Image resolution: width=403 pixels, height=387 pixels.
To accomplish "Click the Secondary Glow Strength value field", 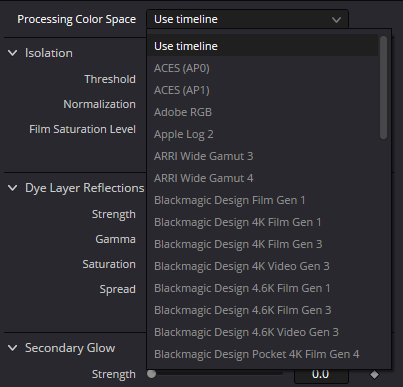I will pos(321,375).
